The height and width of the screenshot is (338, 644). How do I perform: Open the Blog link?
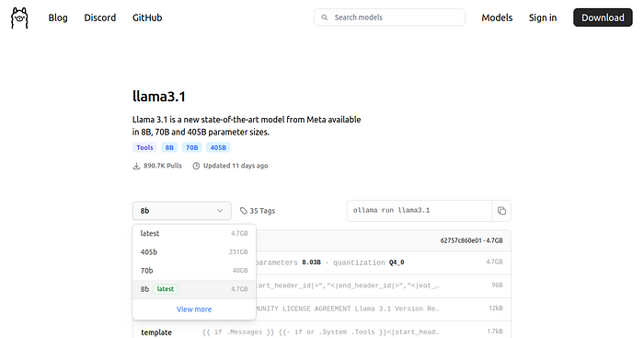[58, 17]
